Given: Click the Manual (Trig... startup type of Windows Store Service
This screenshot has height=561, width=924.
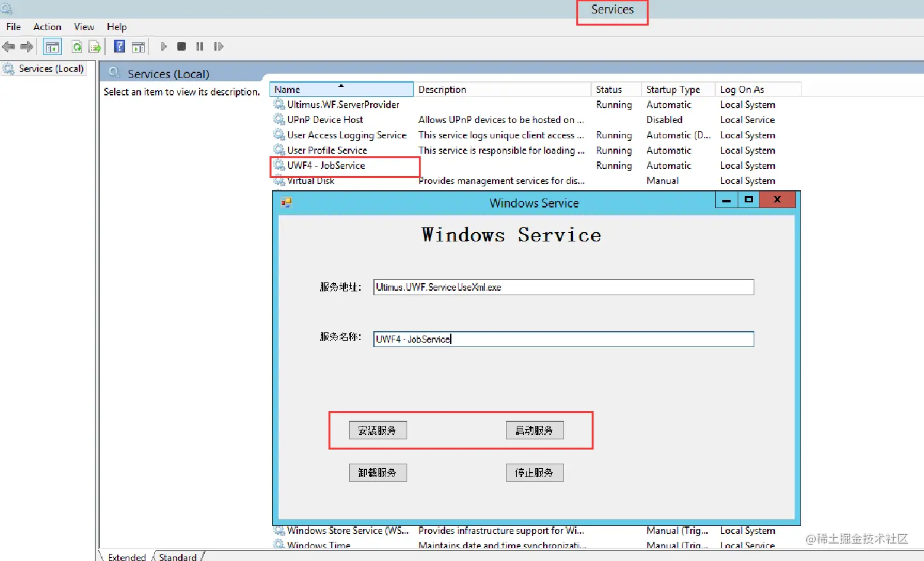Looking at the screenshot, I should [x=677, y=530].
